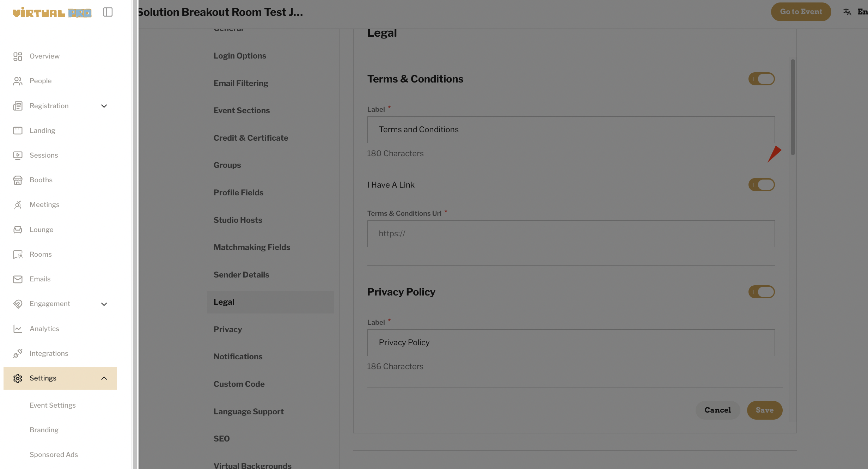Expand the Registration submenu chevron

104,106
